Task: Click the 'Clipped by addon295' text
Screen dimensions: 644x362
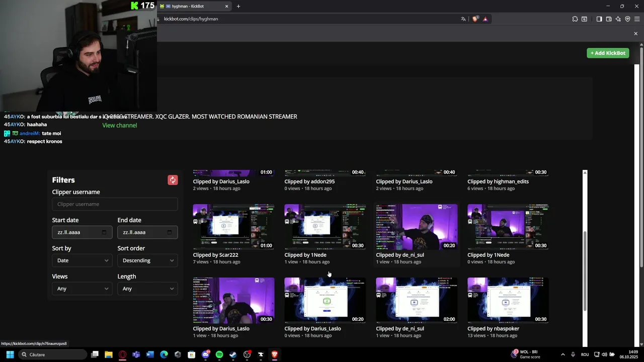Action: pyautogui.click(x=309, y=182)
